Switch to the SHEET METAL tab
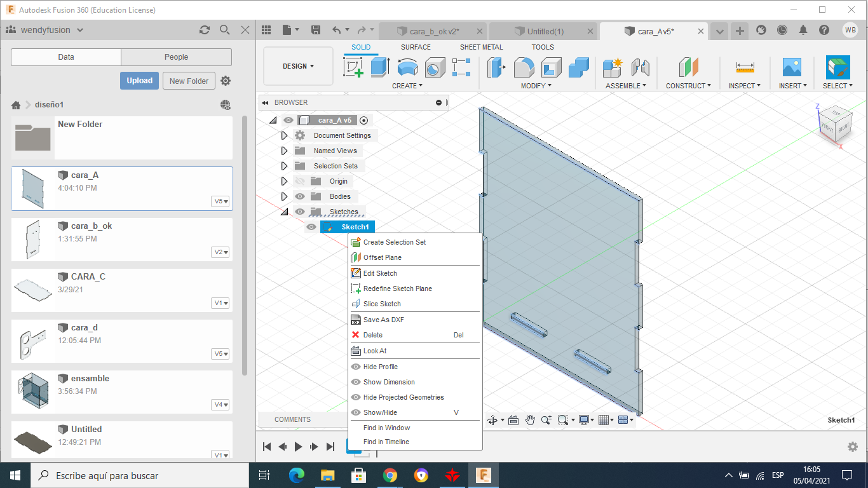The image size is (868, 488). pyautogui.click(x=481, y=47)
